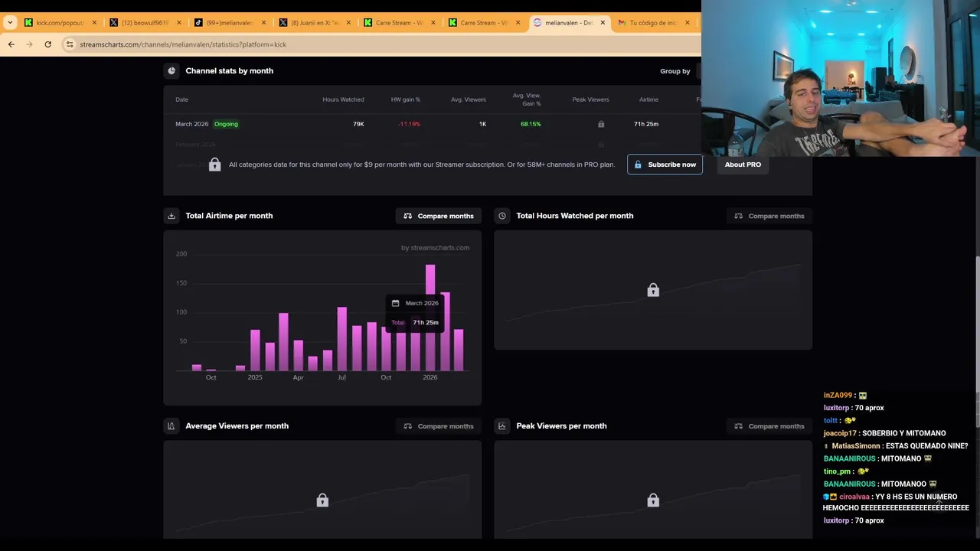The image size is (980, 551).
Task: Close the (12) beowulf9619 tab
Action: tap(179, 23)
